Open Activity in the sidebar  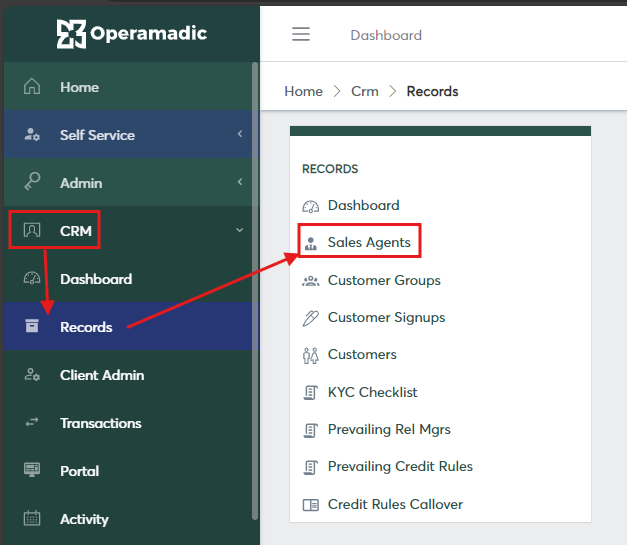click(x=132, y=518)
